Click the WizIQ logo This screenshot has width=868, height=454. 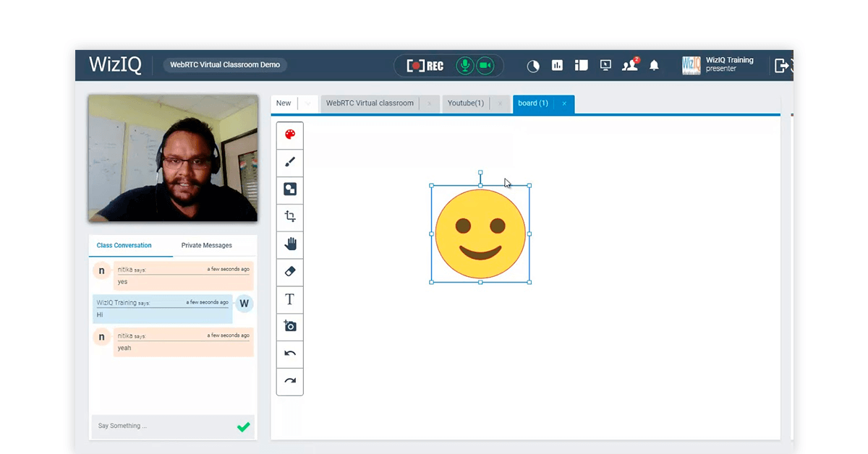(x=115, y=65)
